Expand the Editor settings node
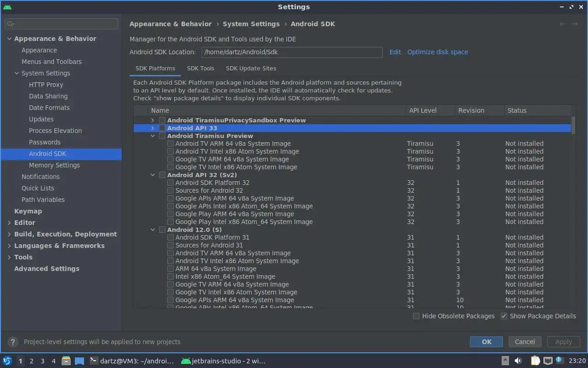 coord(9,223)
